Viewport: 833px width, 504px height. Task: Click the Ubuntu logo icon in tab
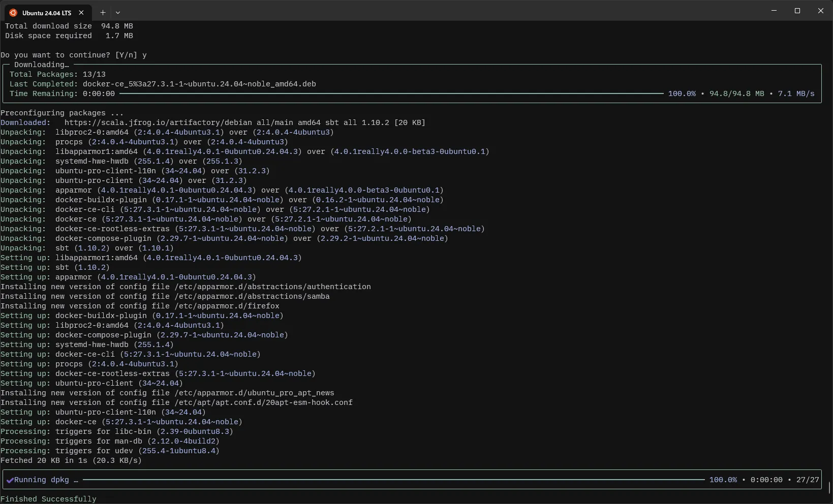tap(13, 13)
